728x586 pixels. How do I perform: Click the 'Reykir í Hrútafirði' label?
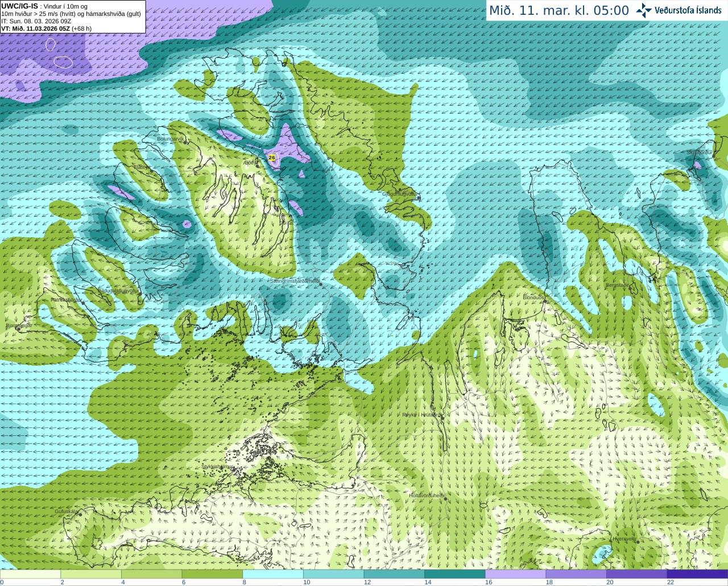(x=421, y=415)
